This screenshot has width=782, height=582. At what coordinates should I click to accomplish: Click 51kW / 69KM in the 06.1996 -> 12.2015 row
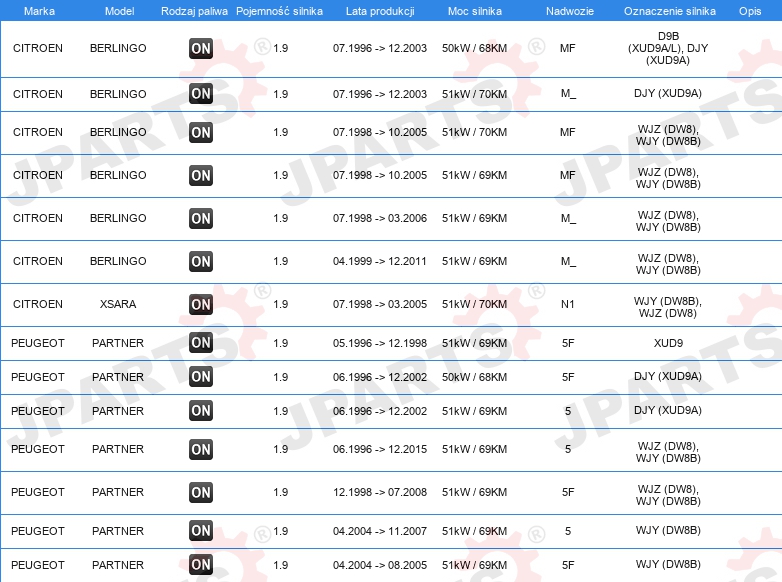click(x=474, y=449)
